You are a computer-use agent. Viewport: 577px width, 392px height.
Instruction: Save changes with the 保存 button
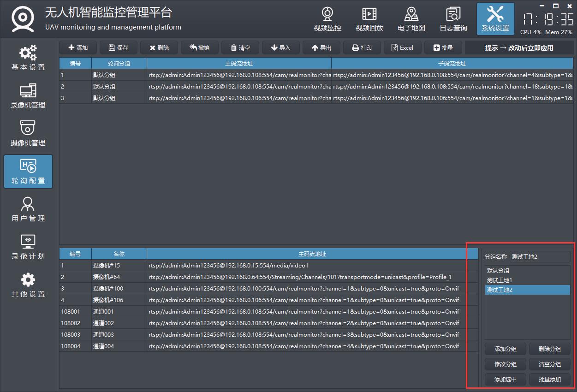[119, 48]
